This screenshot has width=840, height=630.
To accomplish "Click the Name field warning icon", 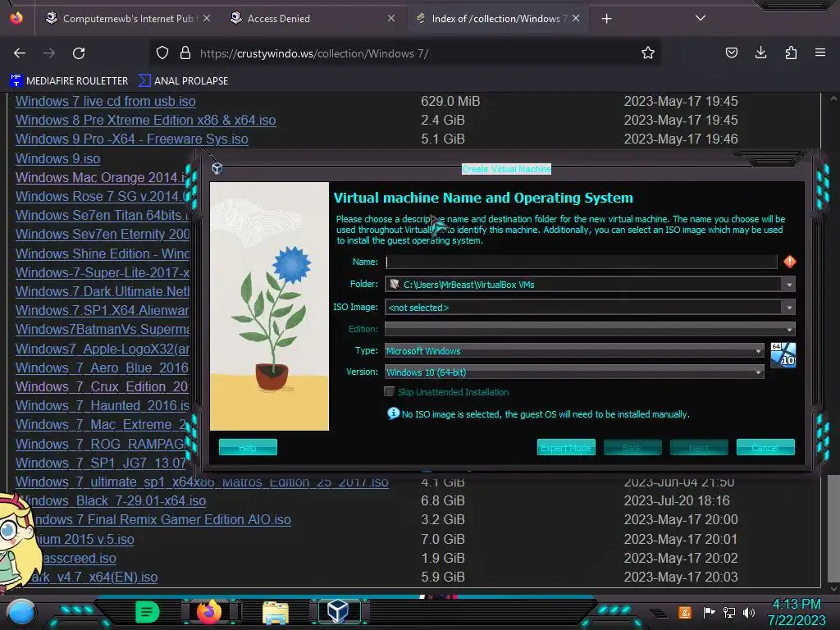I will [x=789, y=262].
